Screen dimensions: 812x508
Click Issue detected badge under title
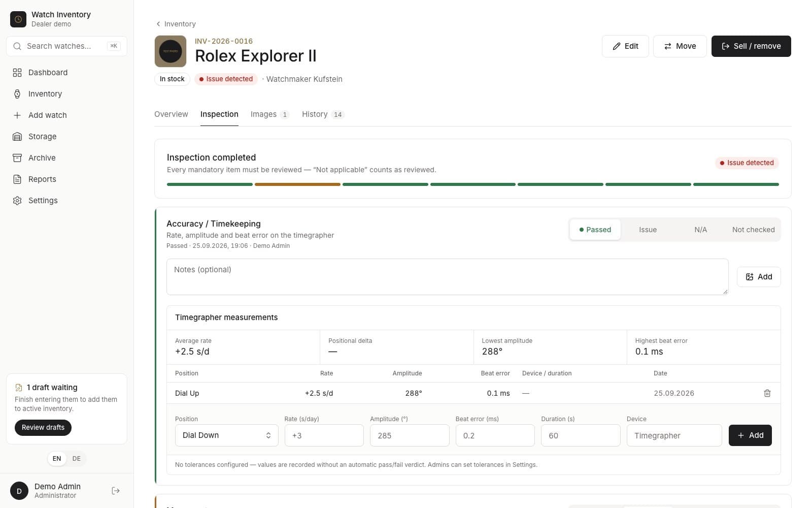point(226,79)
